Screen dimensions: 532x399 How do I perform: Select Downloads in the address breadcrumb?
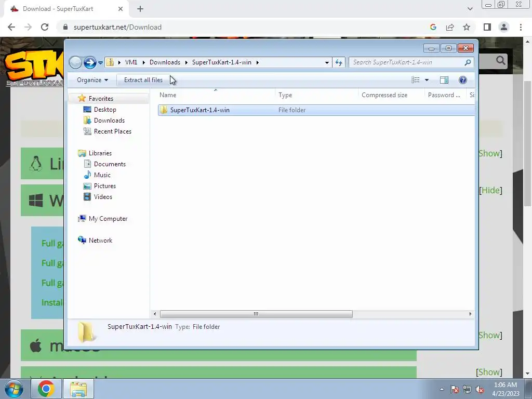pyautogui.click(x=165, y=62)
